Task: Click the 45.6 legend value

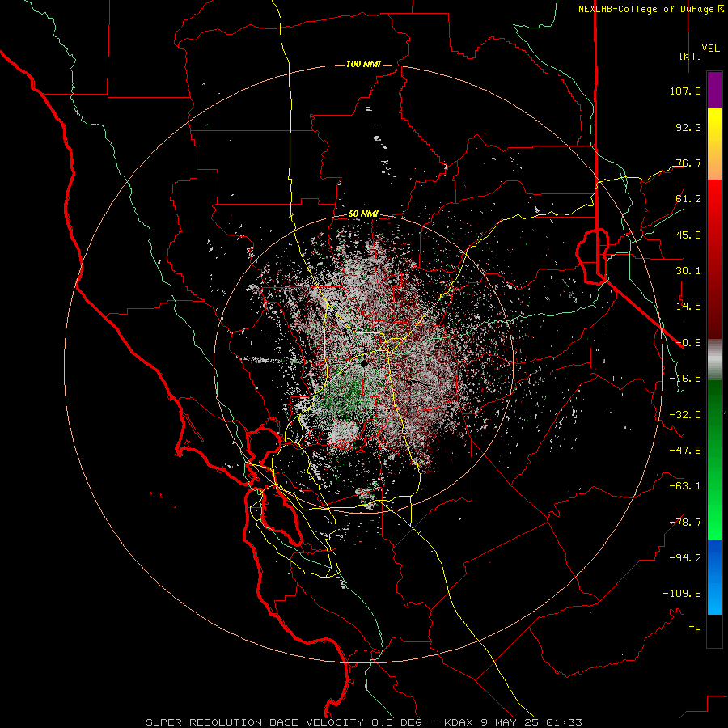Action: [688, 235]
